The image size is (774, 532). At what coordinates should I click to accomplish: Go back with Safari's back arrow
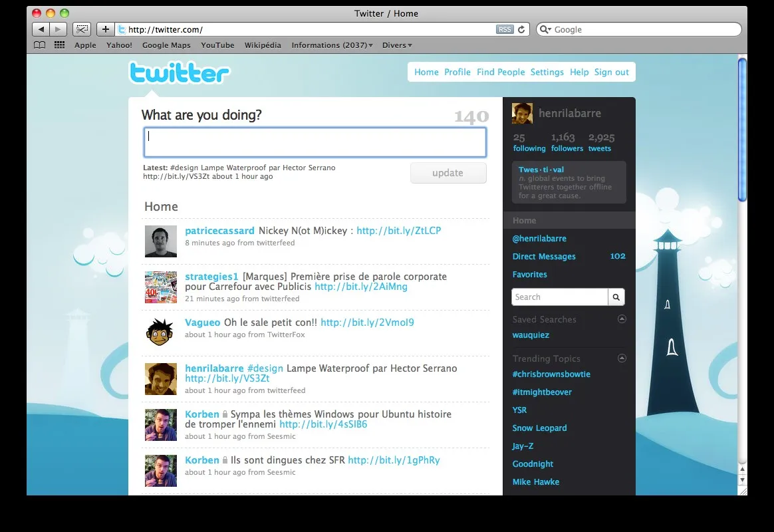(41, 30)
